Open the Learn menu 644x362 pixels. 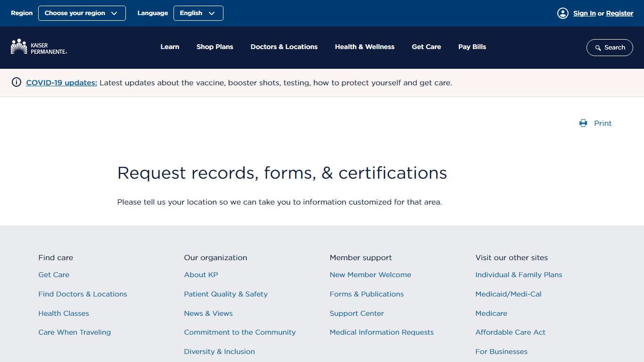pos(170,47)
